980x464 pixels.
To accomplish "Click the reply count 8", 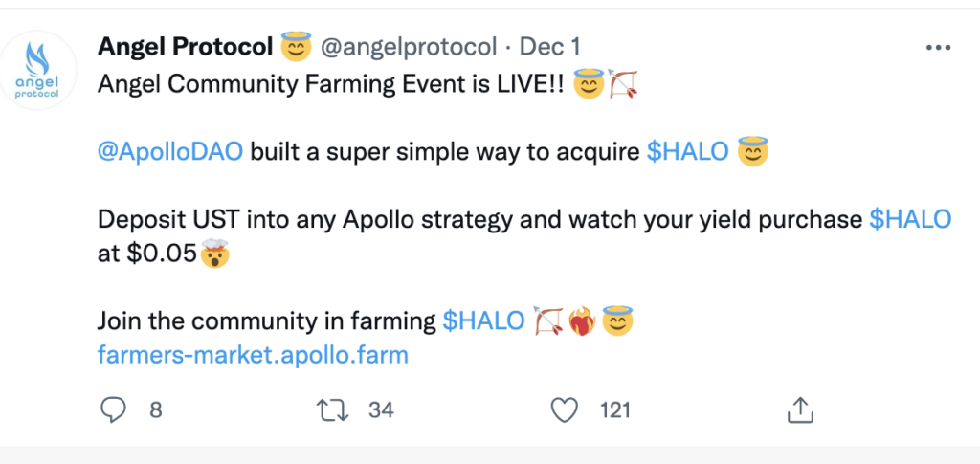I will [155, 410].
